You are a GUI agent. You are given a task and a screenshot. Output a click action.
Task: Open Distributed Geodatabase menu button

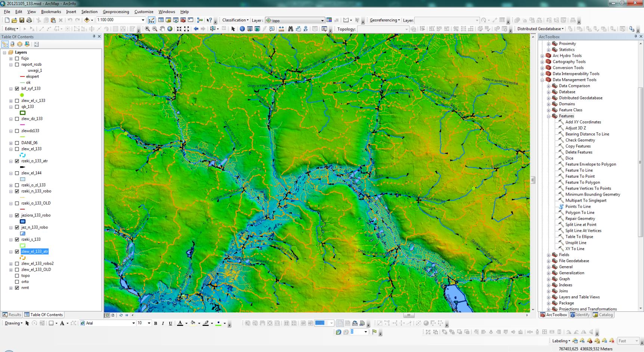[541, 29]
